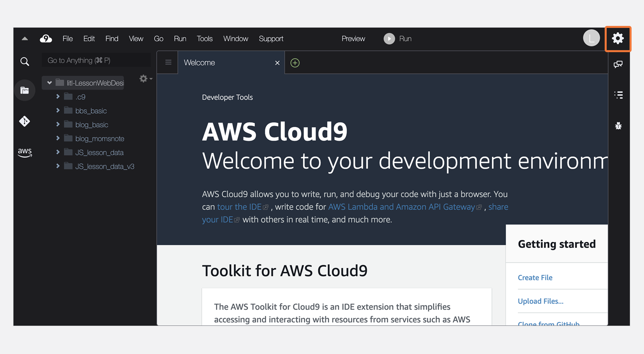
Task: Expand the blog_basic folder
Action: [x=58, y=125]
